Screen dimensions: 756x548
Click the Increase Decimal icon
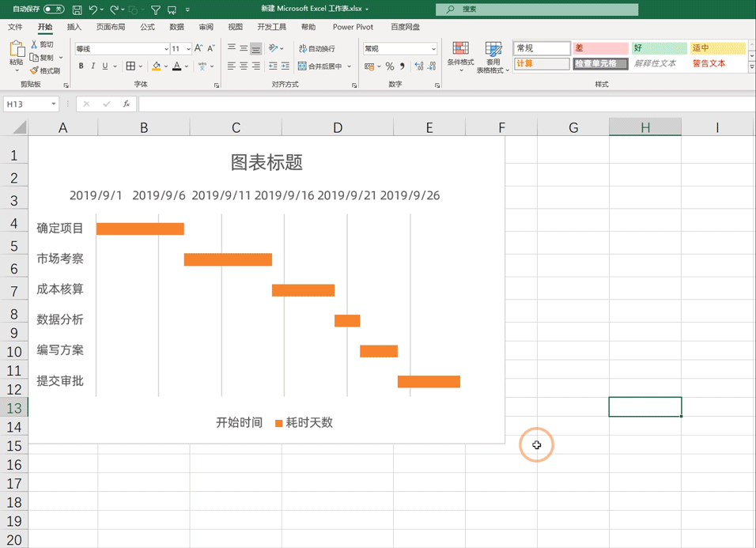(421, 67)
